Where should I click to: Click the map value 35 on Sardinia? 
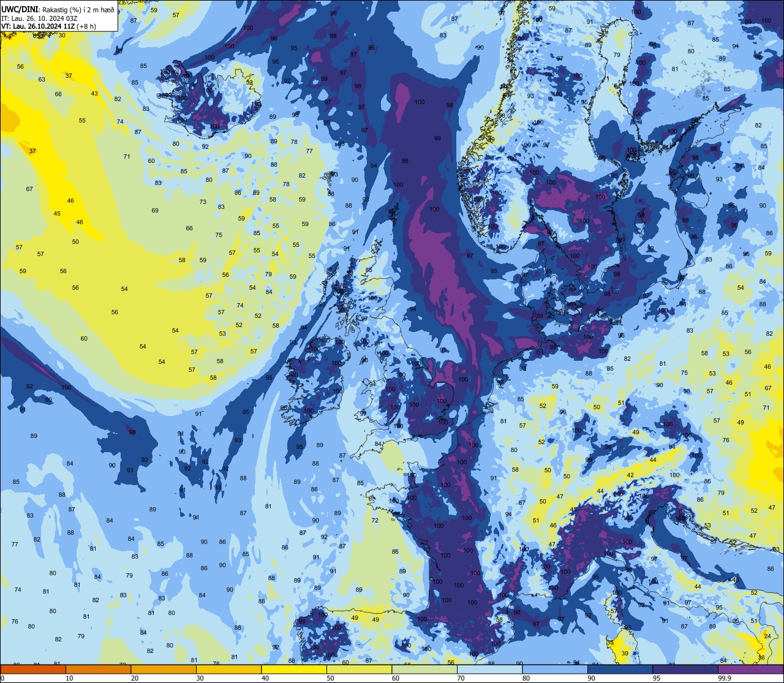(609, 642)
